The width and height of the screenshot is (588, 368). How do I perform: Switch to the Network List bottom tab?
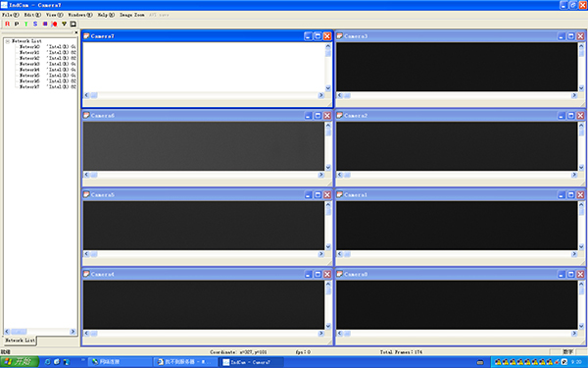pos(20,341)
